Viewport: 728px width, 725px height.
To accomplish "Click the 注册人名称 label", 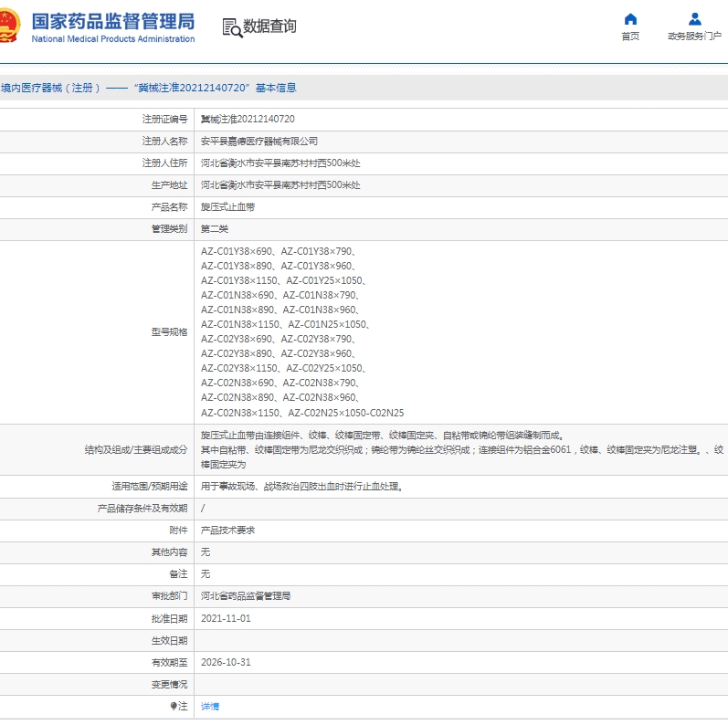I will [x=164, y=142].
